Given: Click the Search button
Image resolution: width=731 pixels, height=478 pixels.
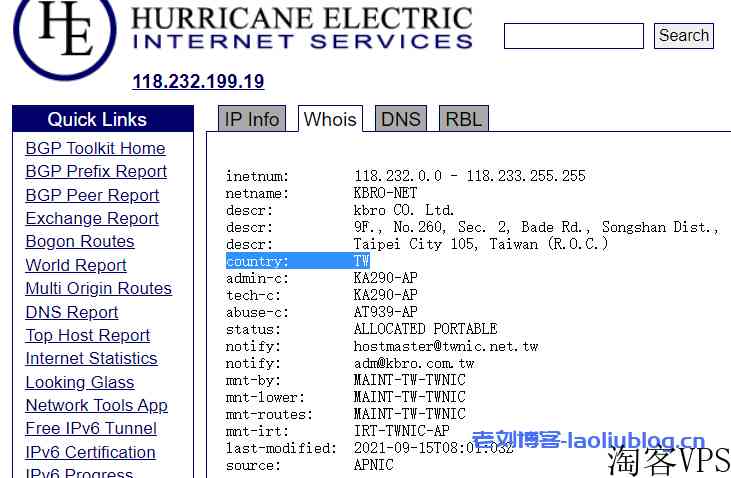Looking at the screenshot, I should (x=683, y=35).
